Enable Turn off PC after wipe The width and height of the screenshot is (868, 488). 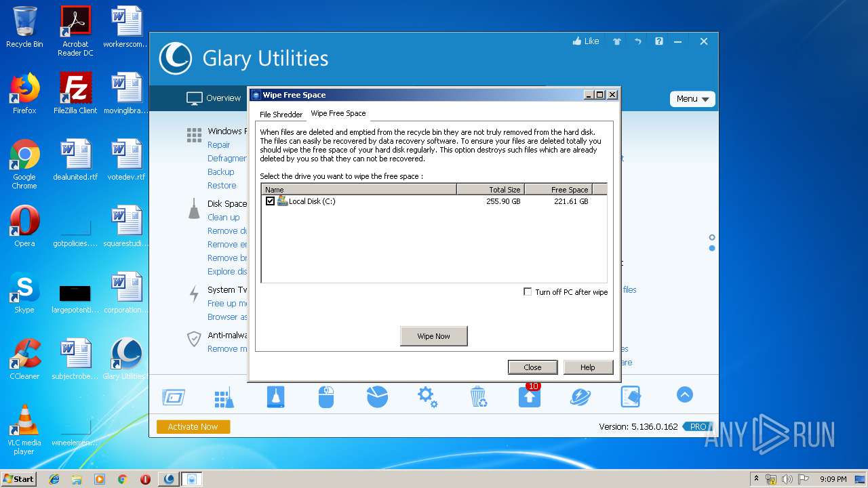point(528,292)
